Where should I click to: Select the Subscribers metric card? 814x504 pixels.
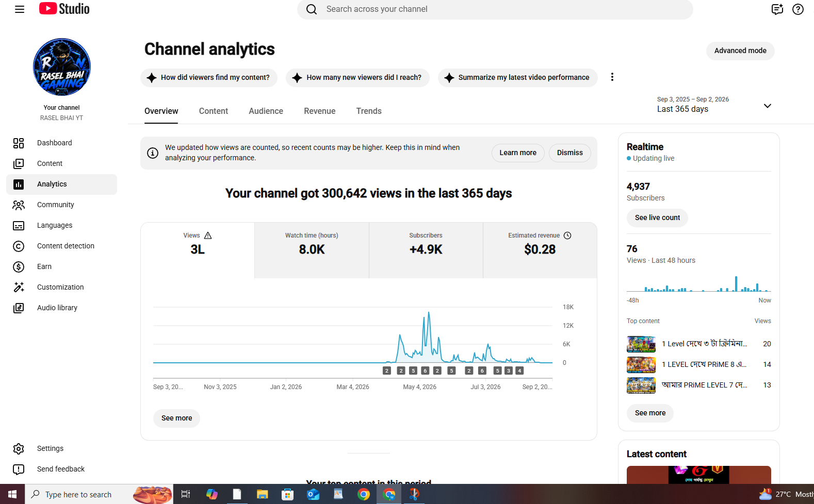(426, 250)
